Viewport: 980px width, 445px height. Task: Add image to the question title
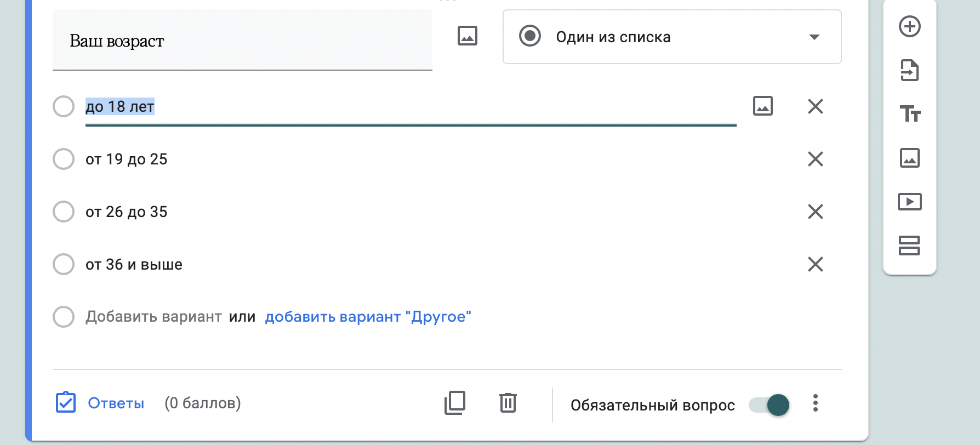[467, 36]
